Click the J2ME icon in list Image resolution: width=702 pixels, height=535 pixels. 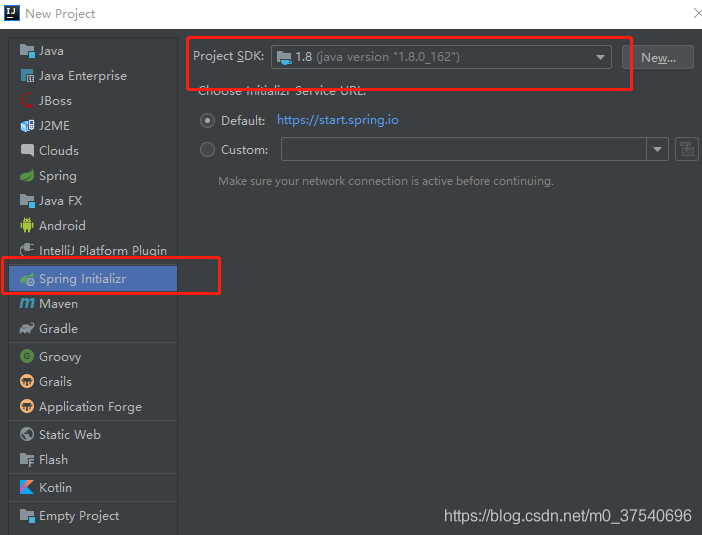27,126
